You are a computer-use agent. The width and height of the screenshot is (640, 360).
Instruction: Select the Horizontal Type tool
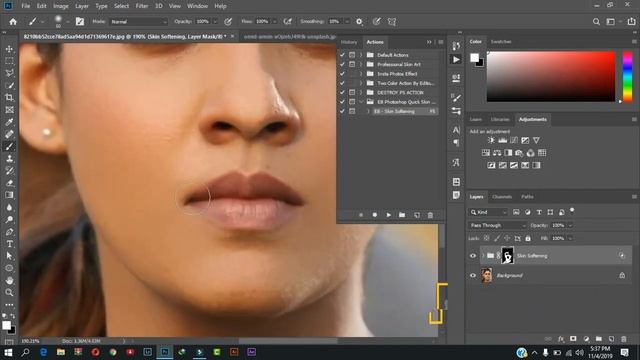(9, 244)
